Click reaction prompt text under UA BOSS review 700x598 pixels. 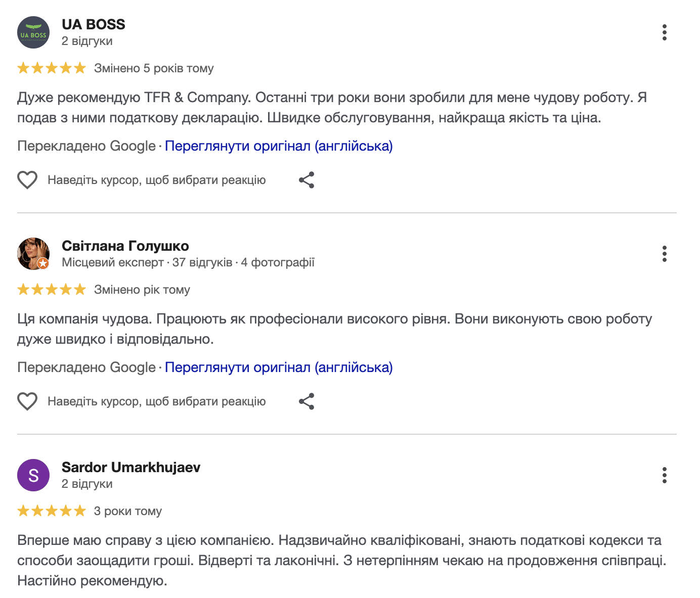click(156, 180)
